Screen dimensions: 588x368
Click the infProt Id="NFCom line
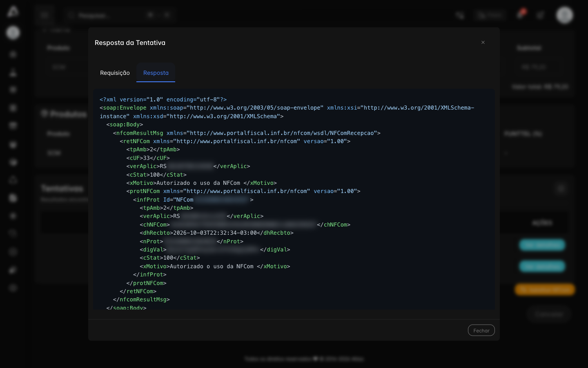[x=194, y=200]
